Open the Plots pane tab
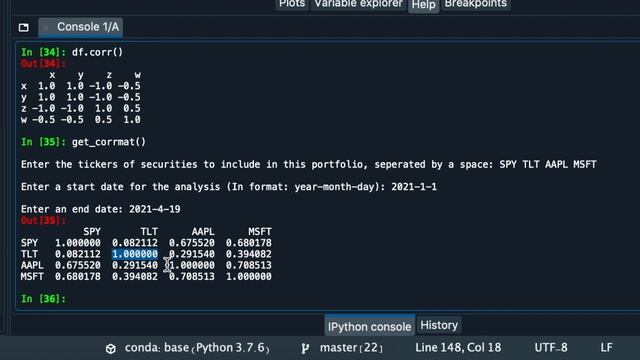The width and height of the screenshot is (640, 360). (x=292, y=4)
